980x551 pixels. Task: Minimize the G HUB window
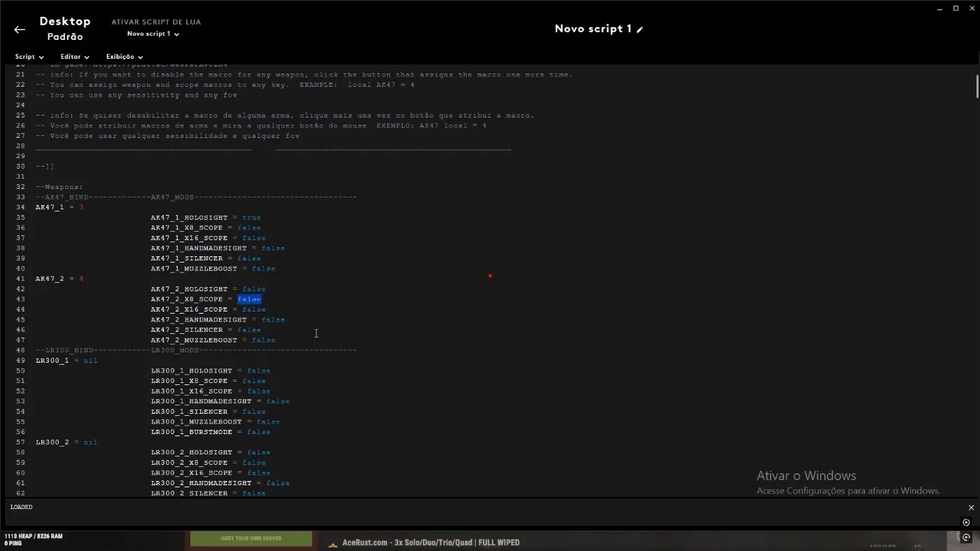coord(941,8)
